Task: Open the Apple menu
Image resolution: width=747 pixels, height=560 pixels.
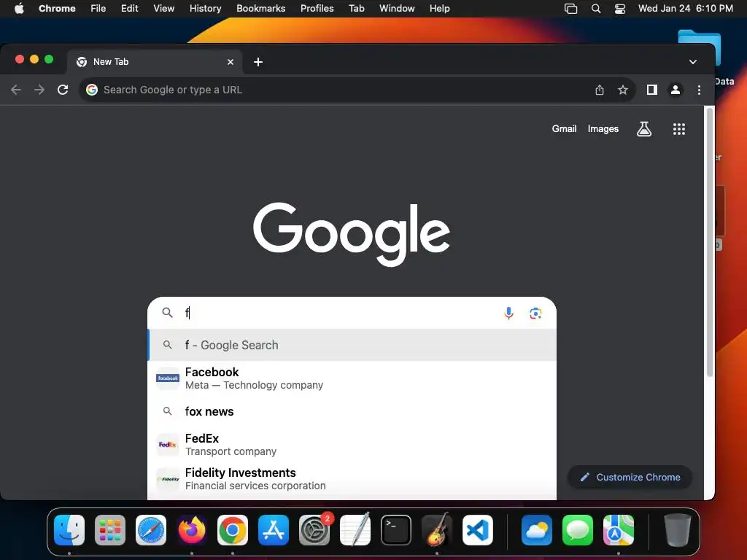Action: (19, 8)
